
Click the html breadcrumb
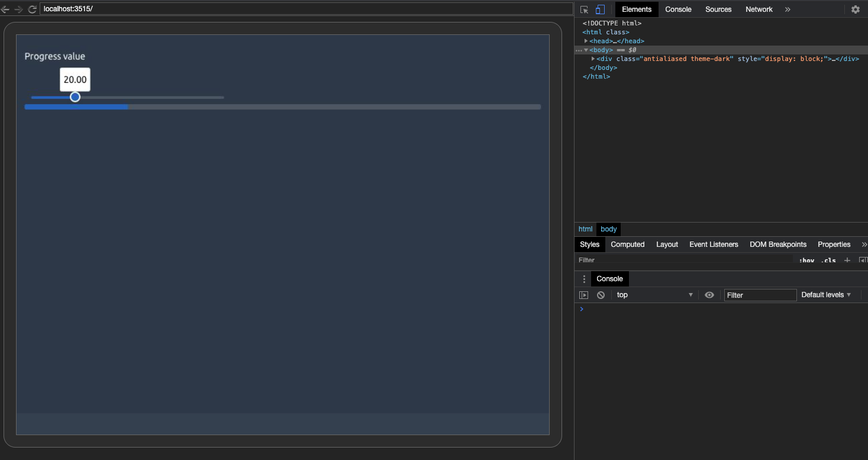pyautogui.click(x=585, y=229)
